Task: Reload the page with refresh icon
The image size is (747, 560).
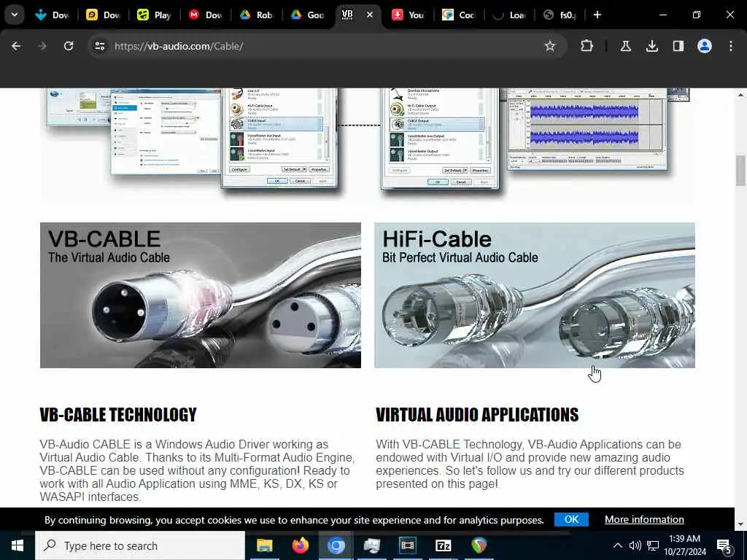Action: [69, 46]
